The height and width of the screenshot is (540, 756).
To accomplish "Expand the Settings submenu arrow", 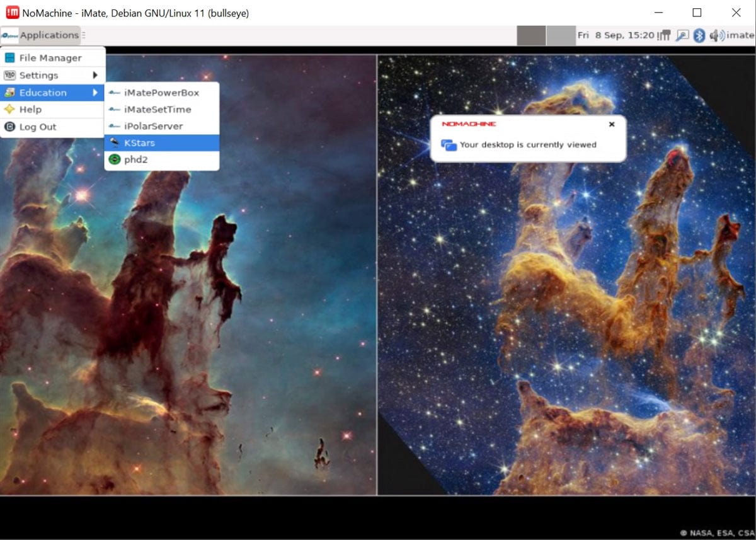I will point(95,76).
